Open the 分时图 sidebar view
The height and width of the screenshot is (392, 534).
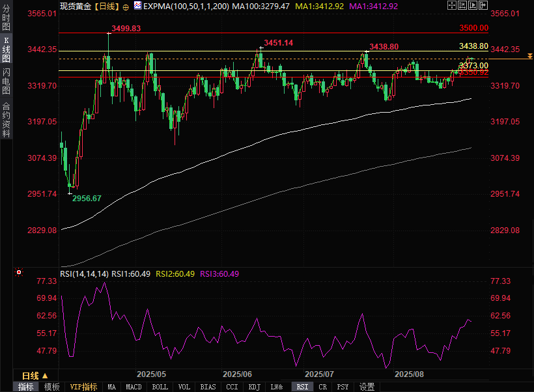6,18
